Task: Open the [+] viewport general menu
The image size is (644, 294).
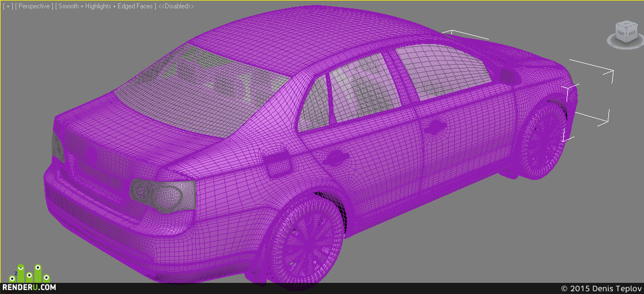Action: (7, 7)
